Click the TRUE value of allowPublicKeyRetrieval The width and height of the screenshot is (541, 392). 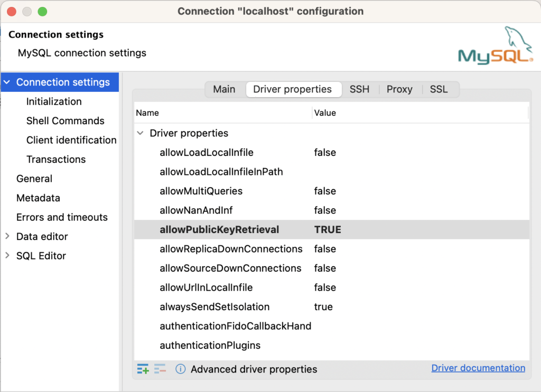328,229
